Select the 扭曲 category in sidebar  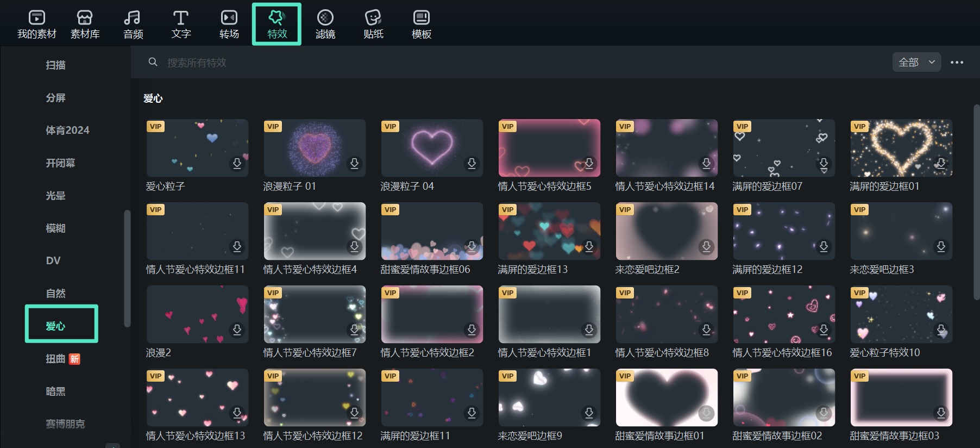[55, 359]
